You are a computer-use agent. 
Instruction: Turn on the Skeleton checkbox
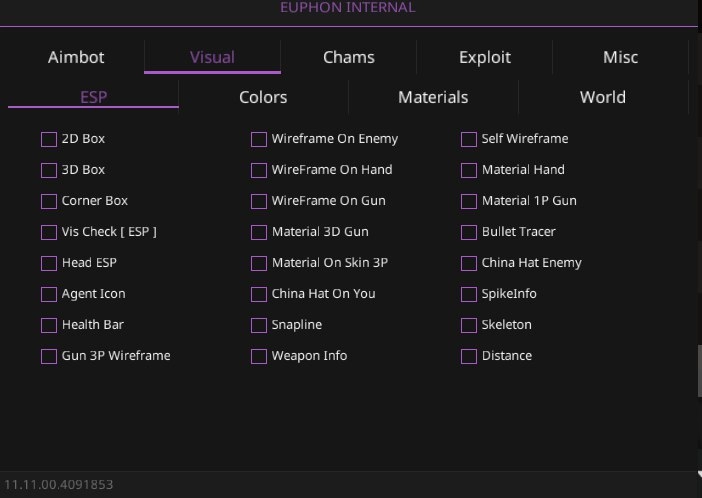pos(468,325)
